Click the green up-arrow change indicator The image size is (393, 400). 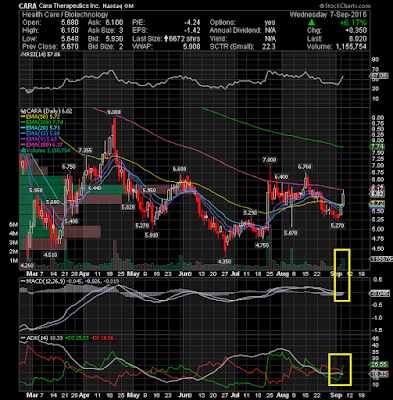coord(311,23)
